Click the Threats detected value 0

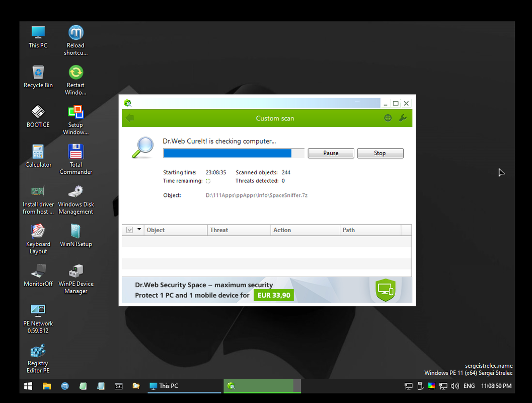pos(283,181)
